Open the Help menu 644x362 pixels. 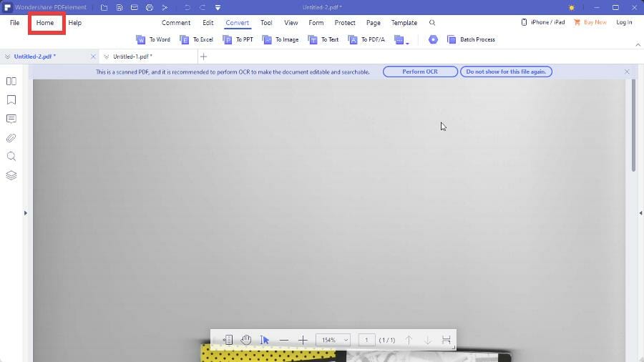pos(74,23)
